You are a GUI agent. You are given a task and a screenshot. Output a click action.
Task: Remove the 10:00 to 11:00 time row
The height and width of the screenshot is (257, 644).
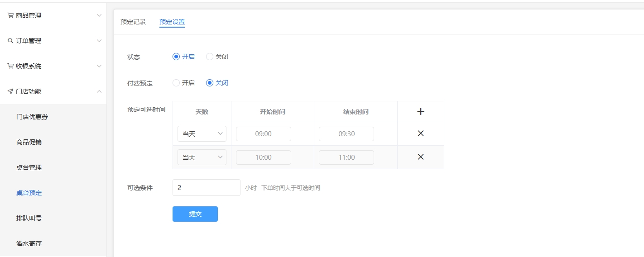pos(420,157)
